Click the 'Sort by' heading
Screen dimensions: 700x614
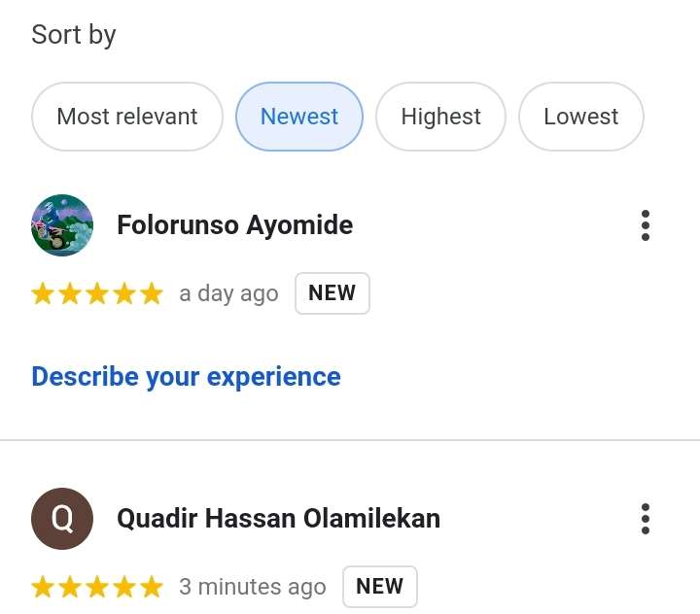(74, 35)
